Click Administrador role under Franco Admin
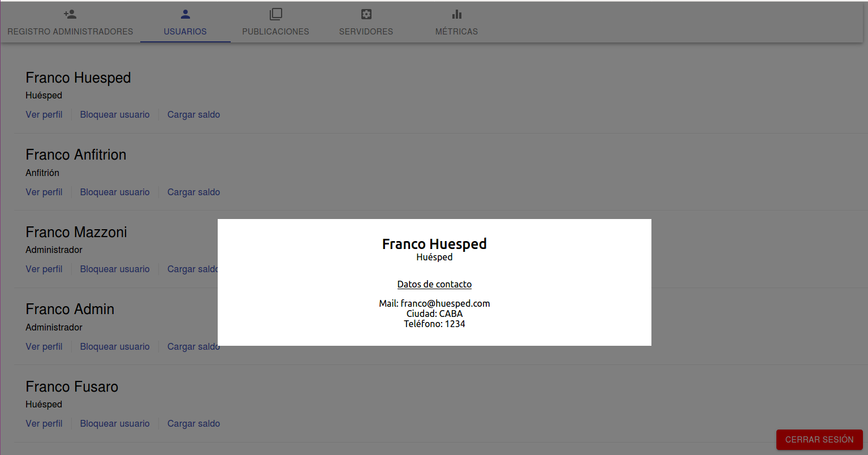868x455 pixels. pyautogui.click(x=54, y=327)
